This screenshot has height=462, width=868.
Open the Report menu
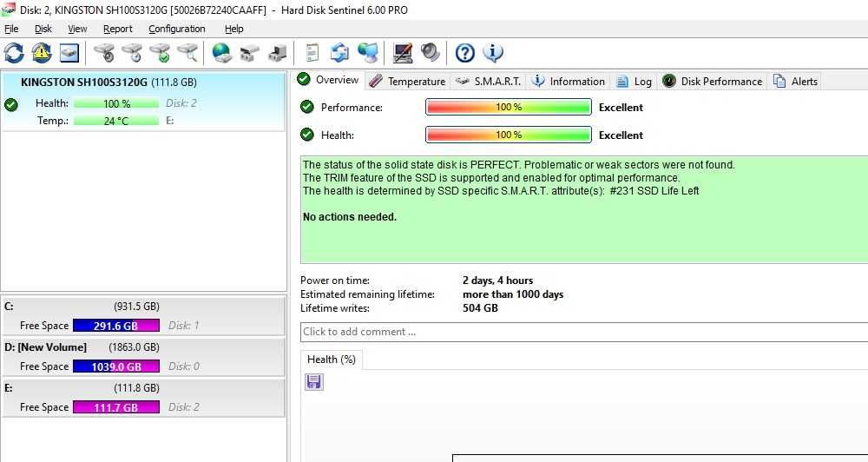pos(117,29)
